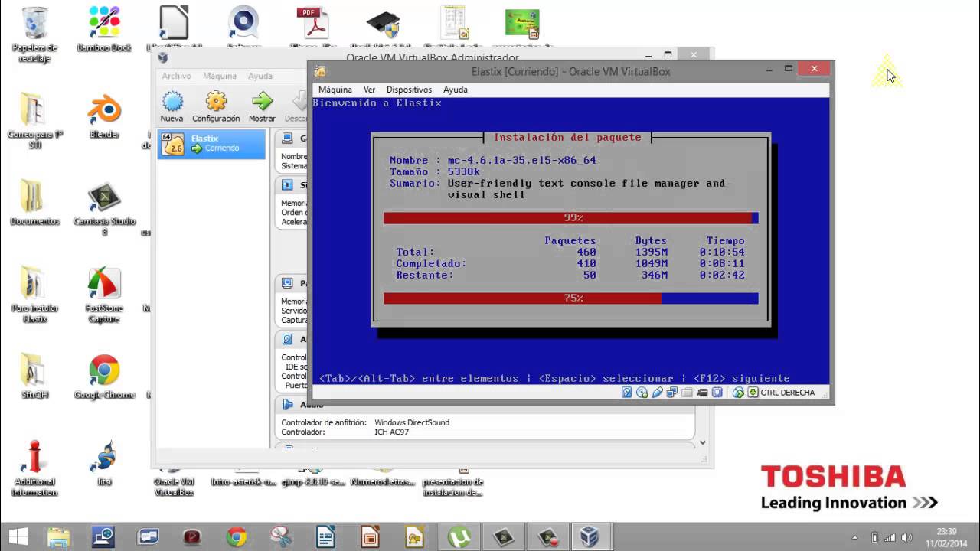Click 99% package progress bar
980x551 pixels.
point(571,218)
